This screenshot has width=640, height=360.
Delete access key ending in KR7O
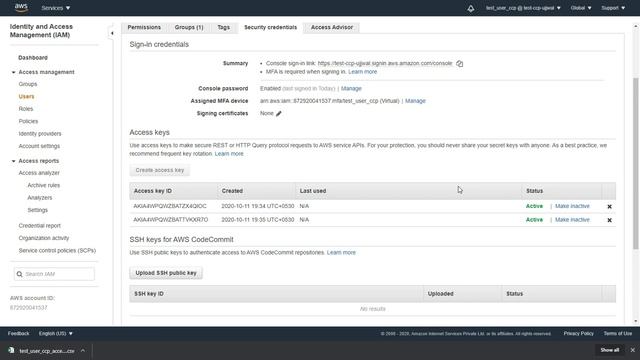pos(609,220)
